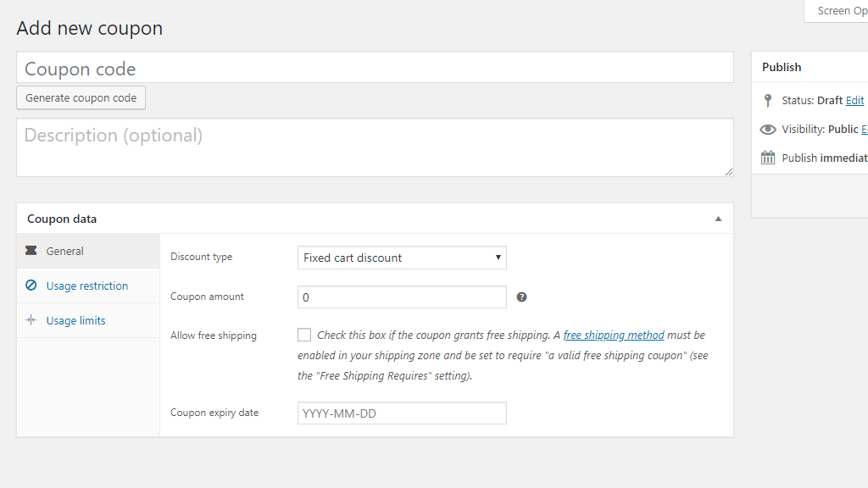Edit the Public visibility setting
This screenshot has width=868, height=488.
[x=864, y=129]
